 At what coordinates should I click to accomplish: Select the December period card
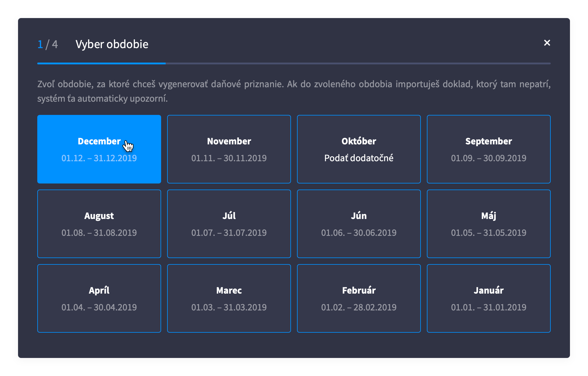point(99,149)
